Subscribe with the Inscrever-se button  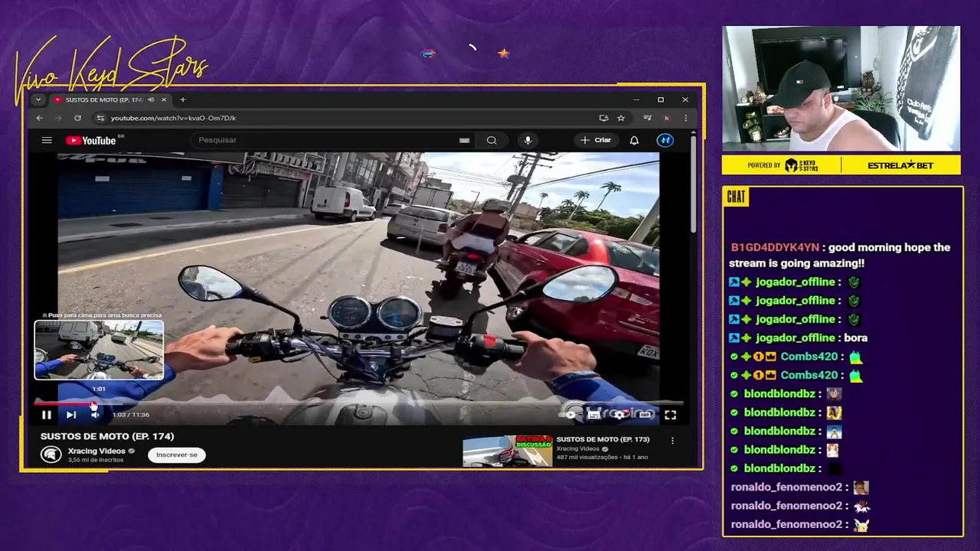tap(177, 455)
